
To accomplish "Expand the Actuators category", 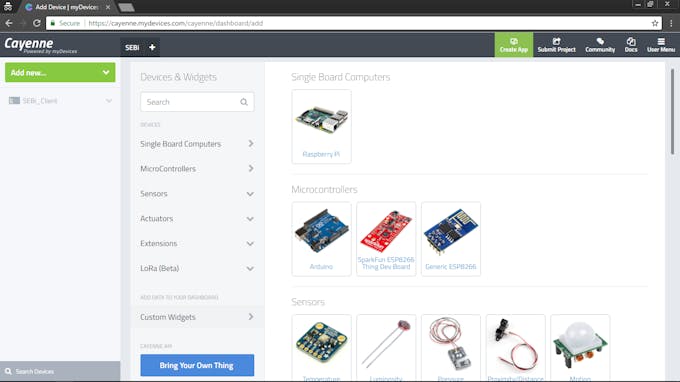I will (197, 219).
